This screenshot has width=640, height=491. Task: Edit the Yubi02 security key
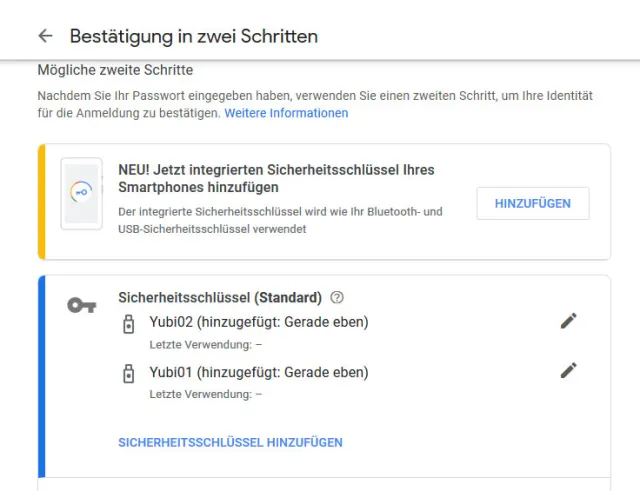click(569, 321)
